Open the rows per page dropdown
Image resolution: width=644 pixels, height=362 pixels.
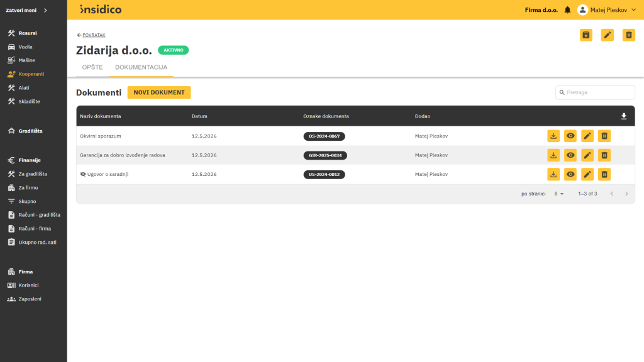[559, 194]
